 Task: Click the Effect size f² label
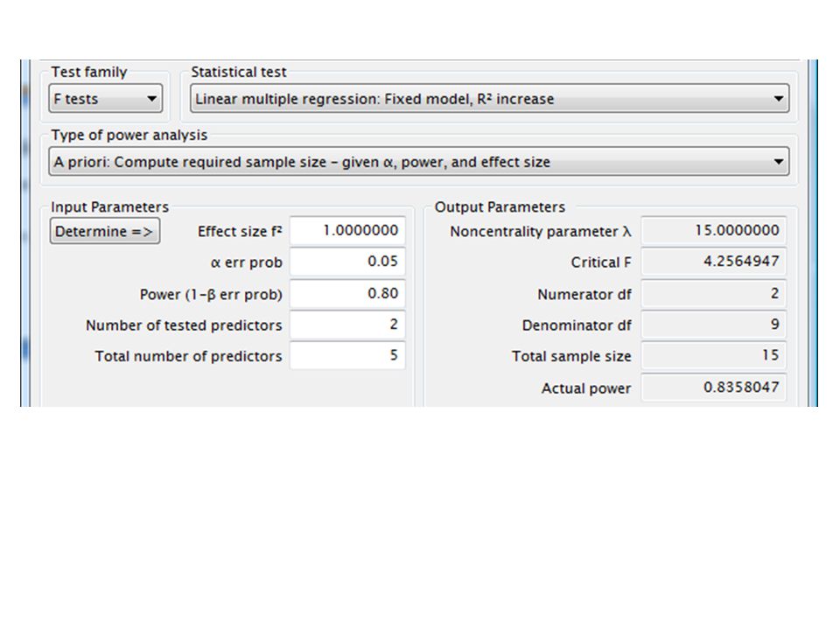240,231
